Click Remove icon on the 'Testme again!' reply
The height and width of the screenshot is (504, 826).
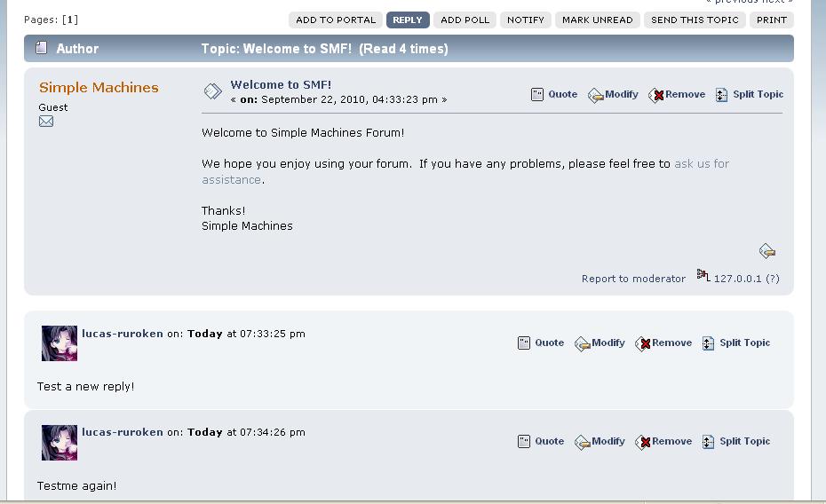[643, 443]
